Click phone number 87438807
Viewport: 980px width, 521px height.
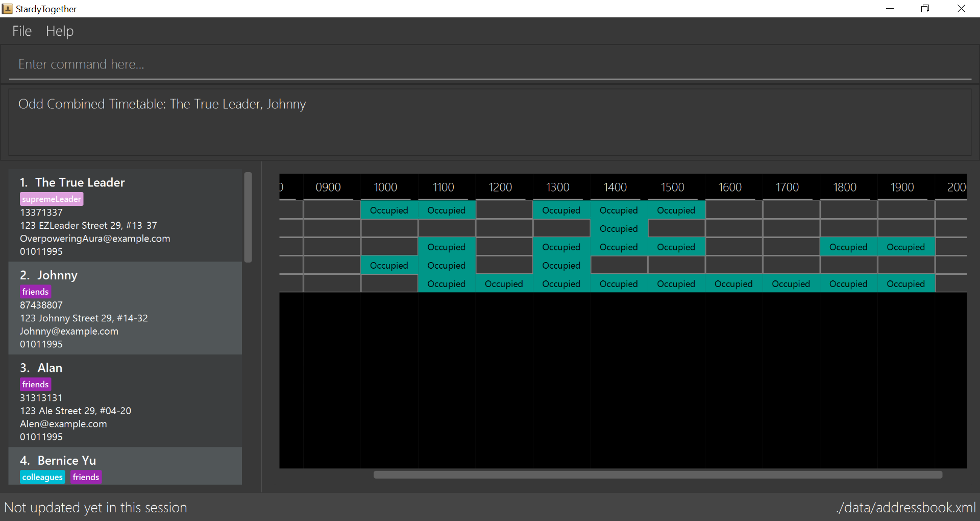pos(41,305)
